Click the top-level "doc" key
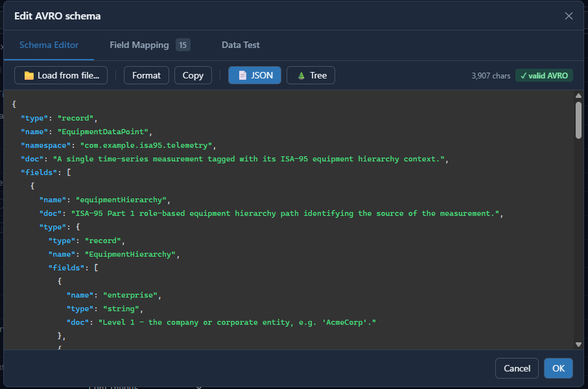Viewport: 588px width, 389px height. coord(32,159)
